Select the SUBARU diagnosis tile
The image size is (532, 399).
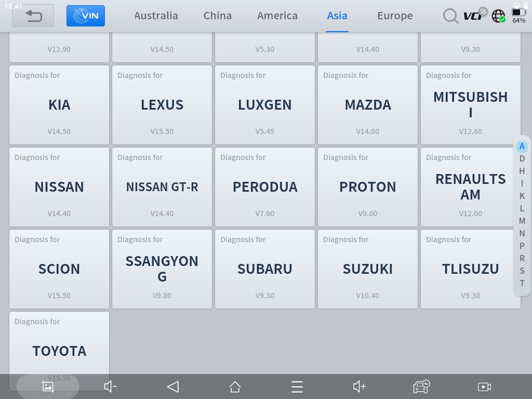[265, 269]
